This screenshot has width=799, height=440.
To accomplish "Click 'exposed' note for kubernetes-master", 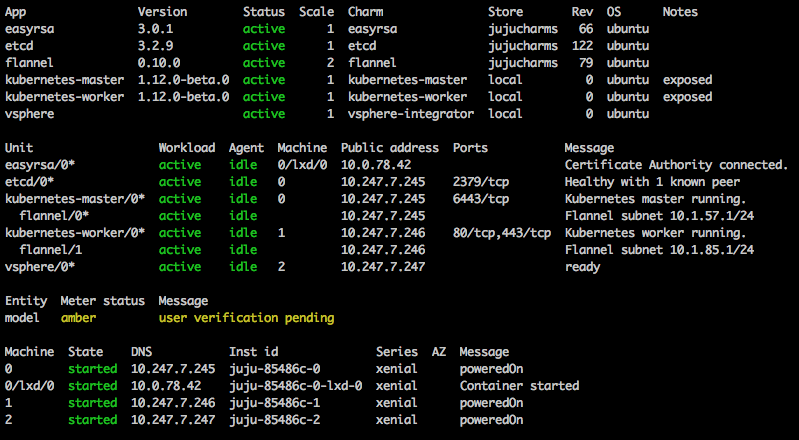I will tap(687, 80).
